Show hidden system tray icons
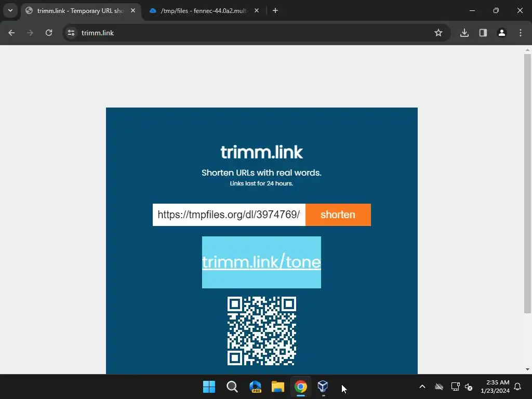 tap(422, 387)
